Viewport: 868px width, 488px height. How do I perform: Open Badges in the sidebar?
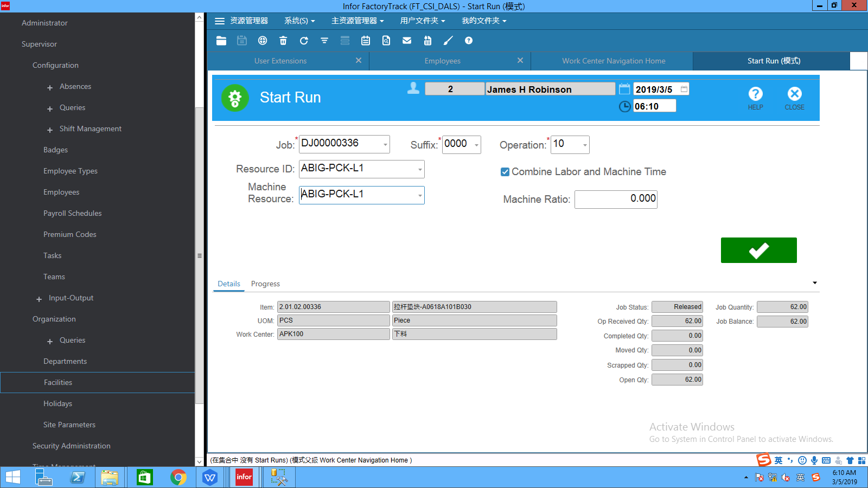click(55, 150)
